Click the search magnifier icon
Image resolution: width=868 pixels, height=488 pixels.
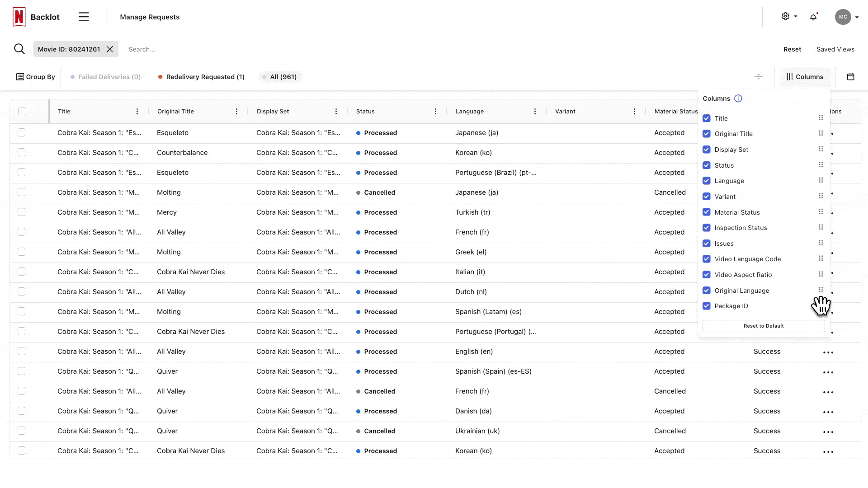(19, 49)
